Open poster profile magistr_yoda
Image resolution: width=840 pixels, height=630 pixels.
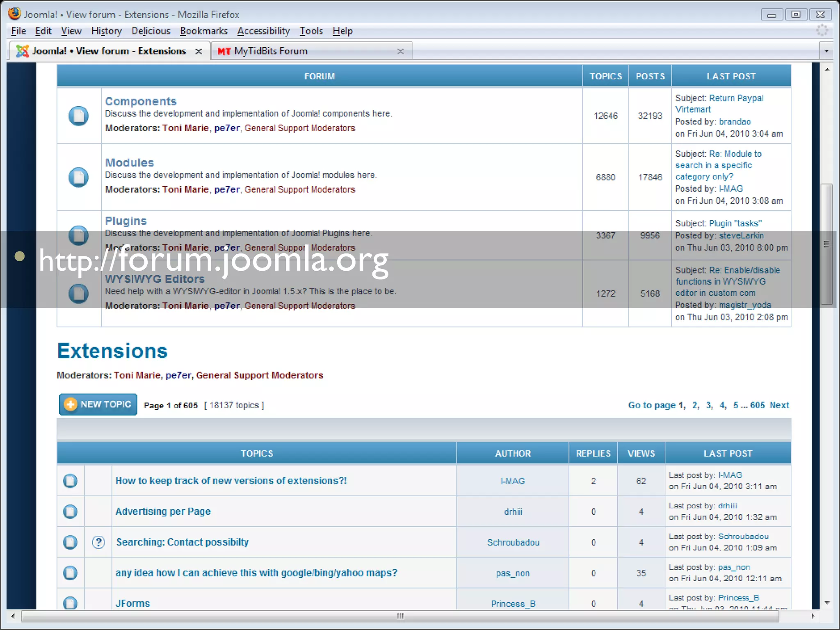click(745, 305)
